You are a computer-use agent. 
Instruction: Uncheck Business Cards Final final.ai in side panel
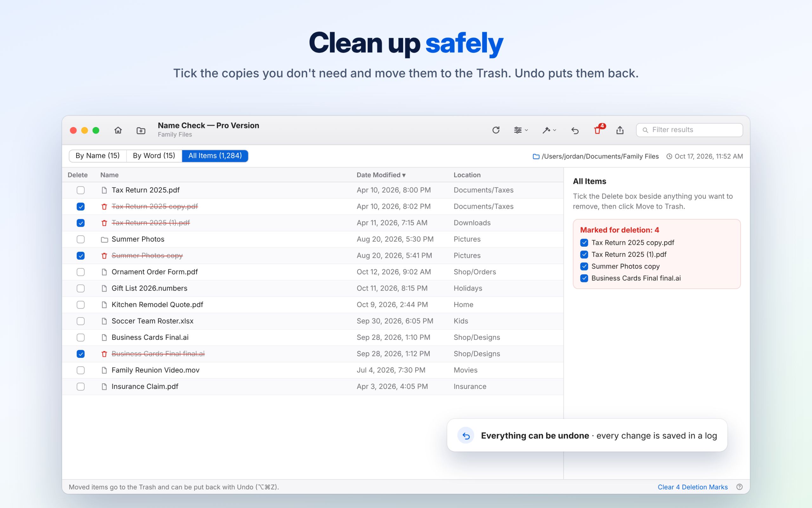point(584,278)
